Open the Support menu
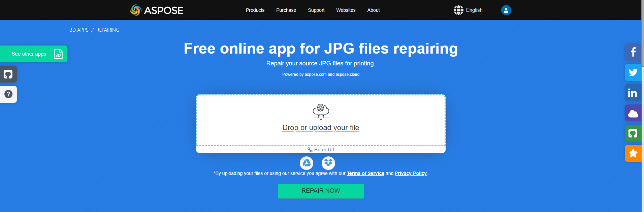Viewport: 644px width, 212px height. (x=316, y=10)
